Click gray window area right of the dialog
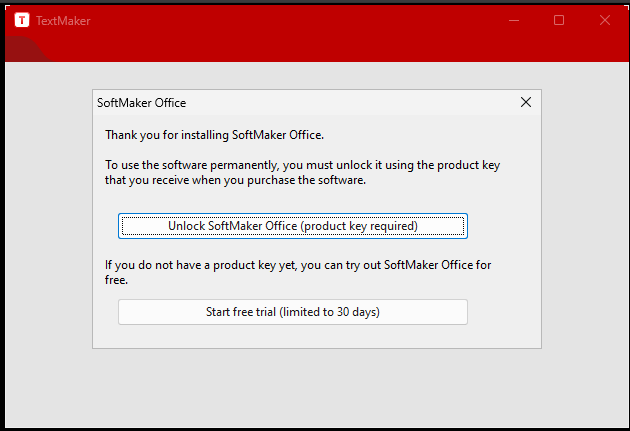 [x=585, y=219]
